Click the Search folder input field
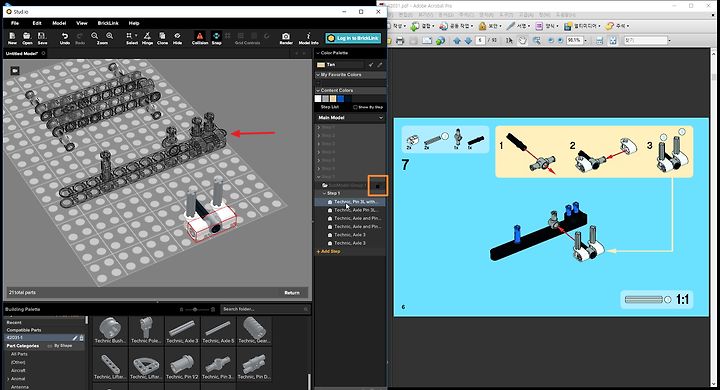This screenshot has height=390, width=720. [264, 309]
